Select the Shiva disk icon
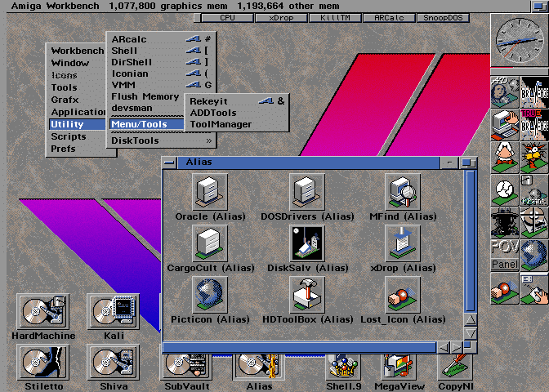 click(x=113, y=363)
